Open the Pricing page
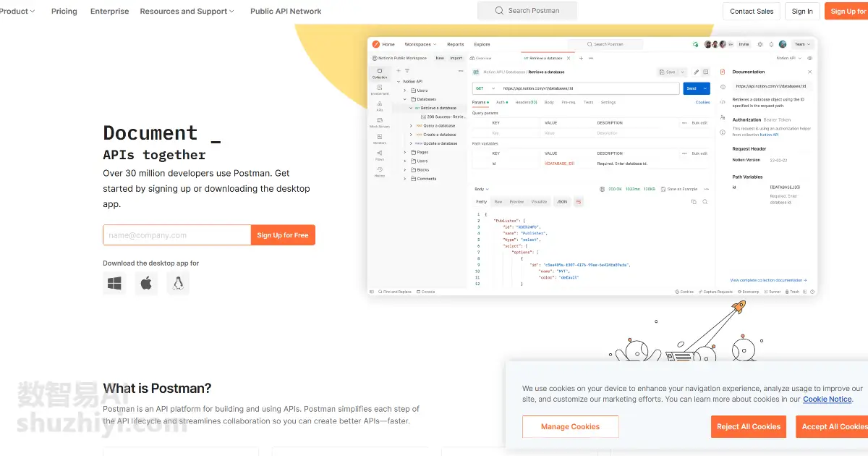This screenshot has height=456, width=868. tap(64, 12)
